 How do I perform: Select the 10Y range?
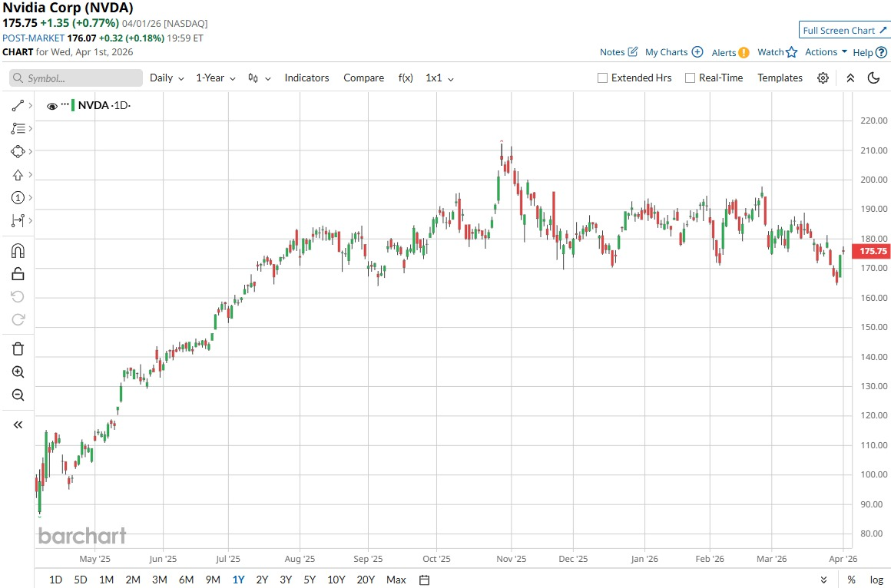[336, 580]
